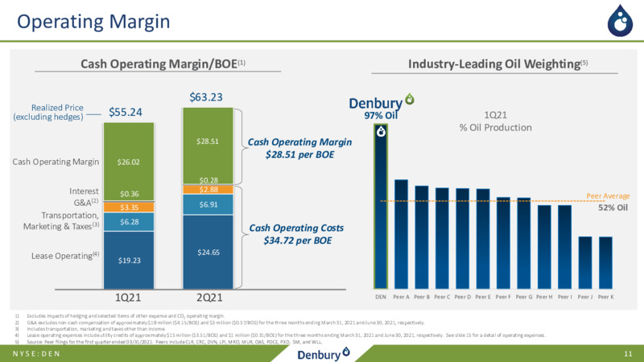Click the "97% Oil" label
This screenshot has height=362, width=644.
pyautogui.click(x=381, y=116)
